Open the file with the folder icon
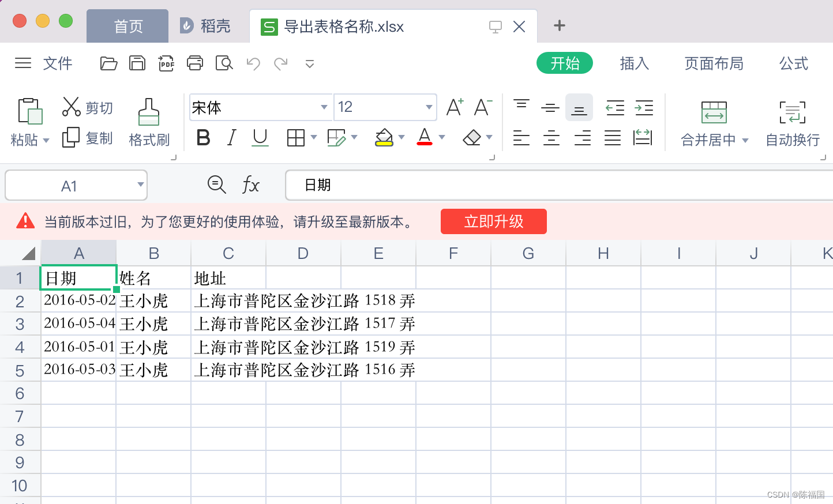 pyautogui.click(x=108, y=63)
